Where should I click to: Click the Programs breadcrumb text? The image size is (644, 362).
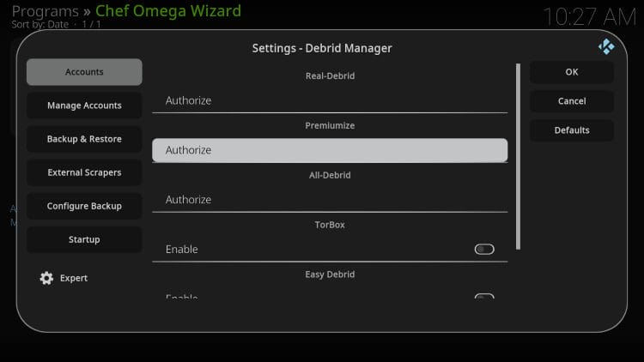click(46, 11)
